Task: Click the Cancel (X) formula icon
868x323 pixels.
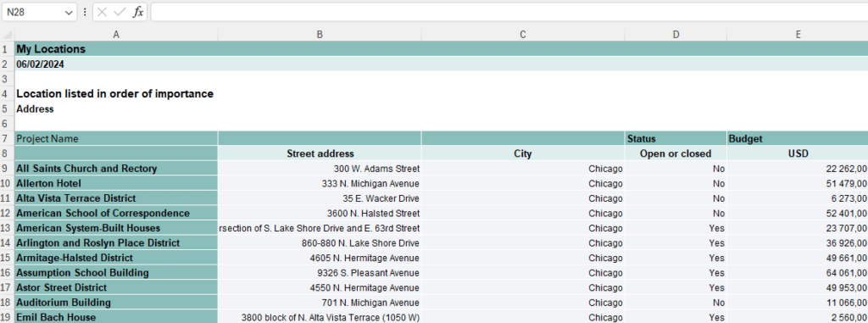Action: (x=102, y=12)
